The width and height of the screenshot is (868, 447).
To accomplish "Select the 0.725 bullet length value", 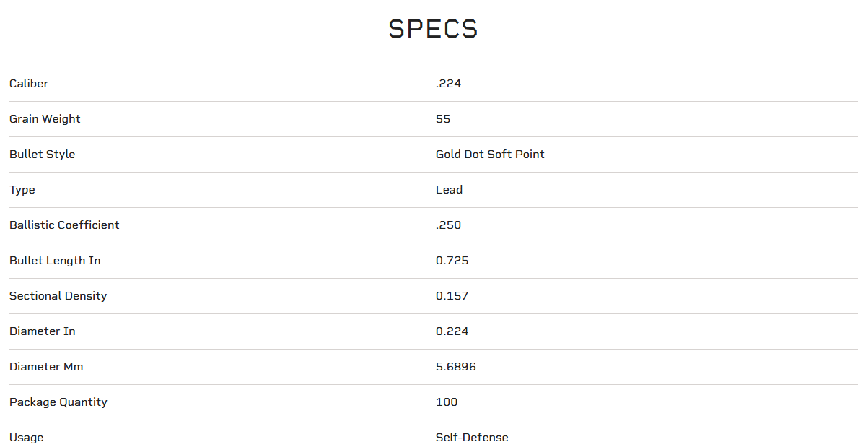I will [452, 261].
